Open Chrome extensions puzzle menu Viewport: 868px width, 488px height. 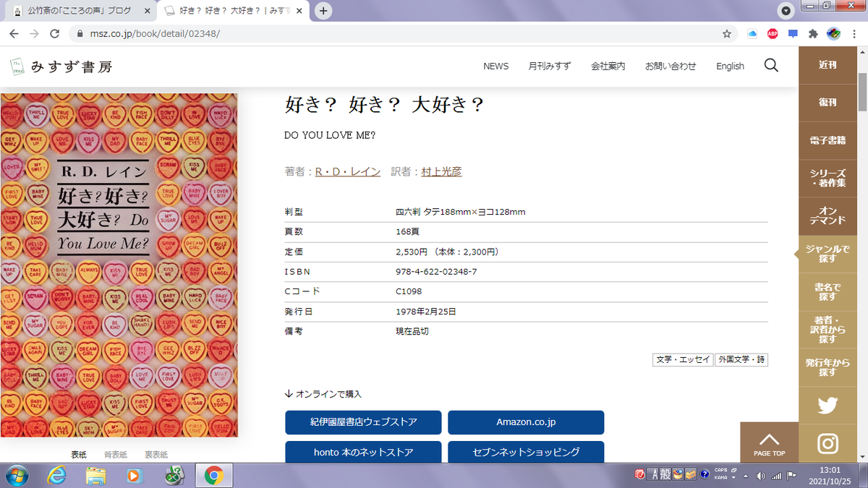[x=813, y=34]
